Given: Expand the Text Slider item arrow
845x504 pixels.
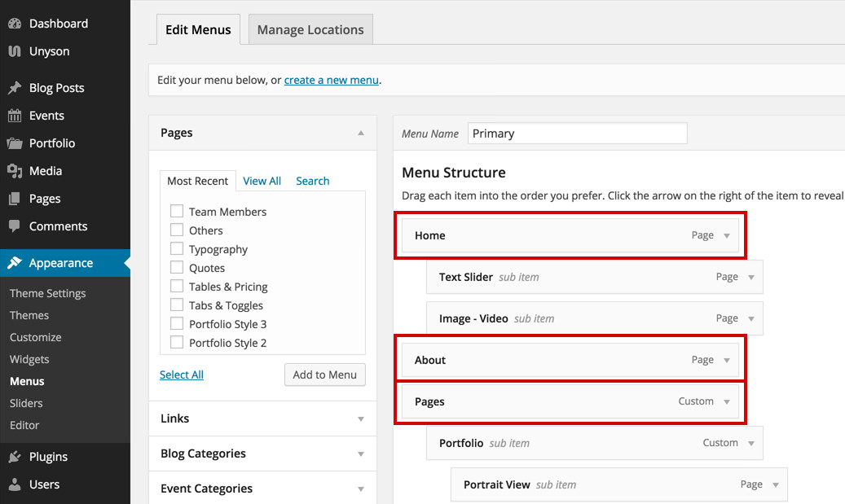Looking at the screenshot, I should (751, 278).
